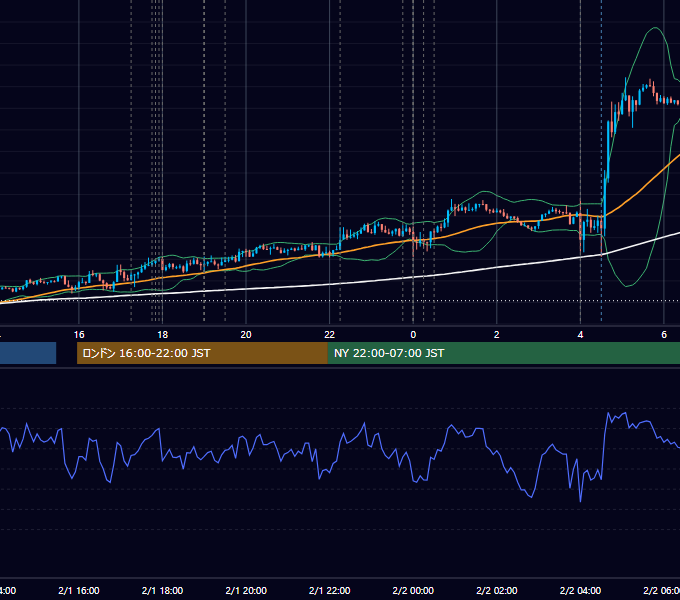
Task: Click hour label 4 on upper axis
Action: point(580,335)
